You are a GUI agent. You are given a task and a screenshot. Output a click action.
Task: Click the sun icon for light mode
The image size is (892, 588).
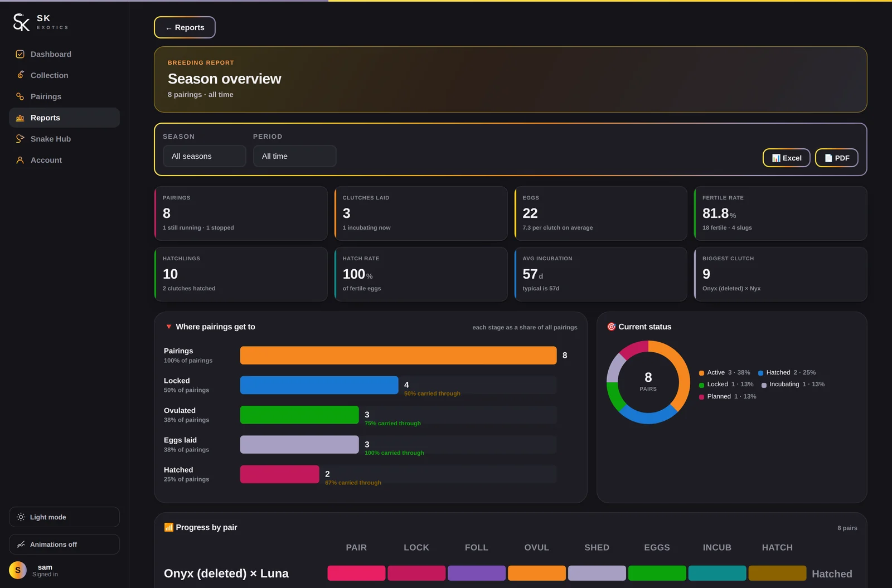coord(21,517)
